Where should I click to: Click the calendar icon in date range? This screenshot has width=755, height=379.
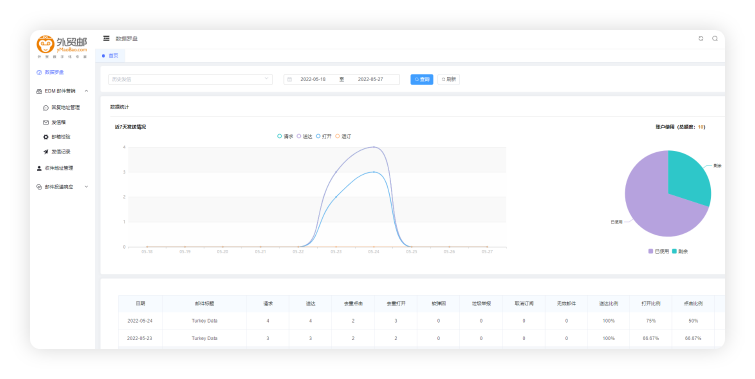pyautogui.click(x=289, y=79)
